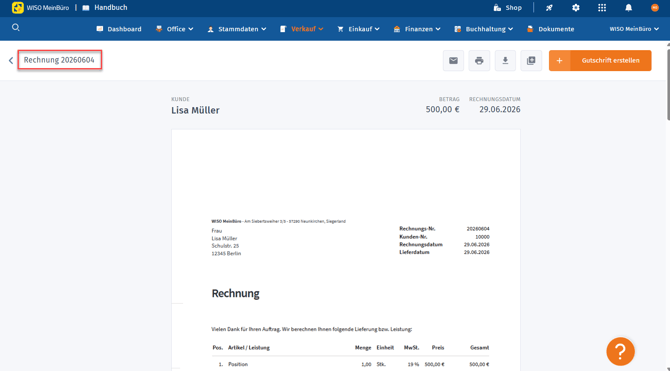Click Gutschrift erstellen button
The width and height of the screenshot is (670, 371).
click(x=600, y=61)
